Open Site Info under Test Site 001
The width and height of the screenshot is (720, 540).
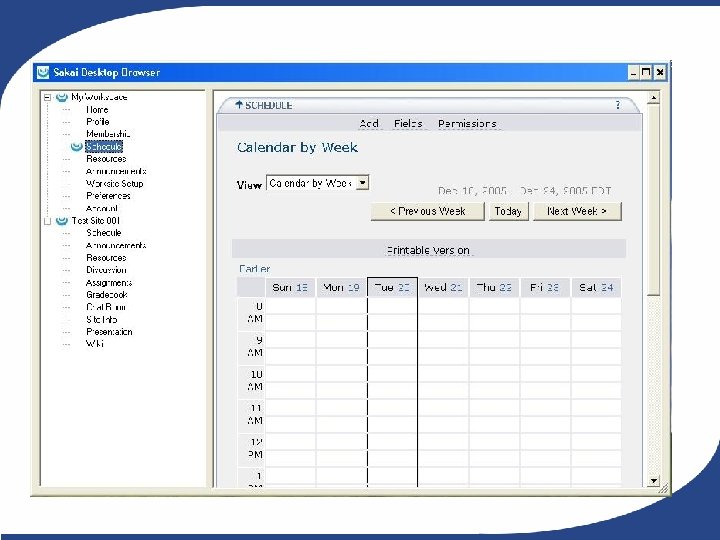[101, 320]
